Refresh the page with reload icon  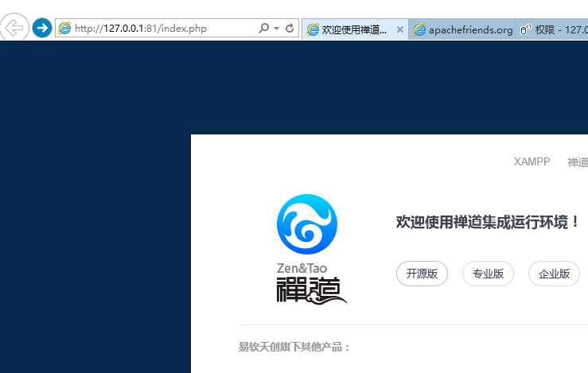point(290,28)
